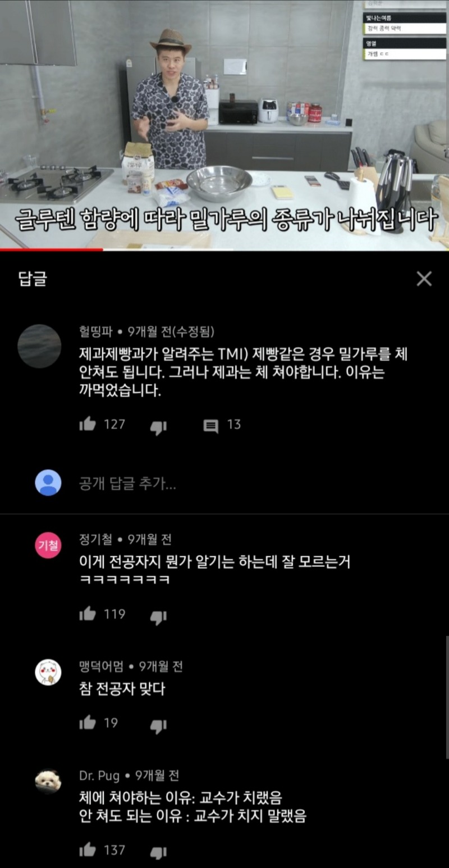Like 맹덕어멈's reply with 19 likes
The width and height of the screenshot is (449, 868).
(88, 723)
